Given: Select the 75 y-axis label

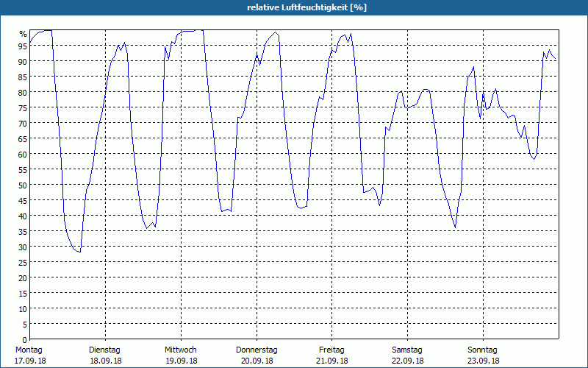Looking at the screenshot, I should pyautogui.click(x=23, y=108).
